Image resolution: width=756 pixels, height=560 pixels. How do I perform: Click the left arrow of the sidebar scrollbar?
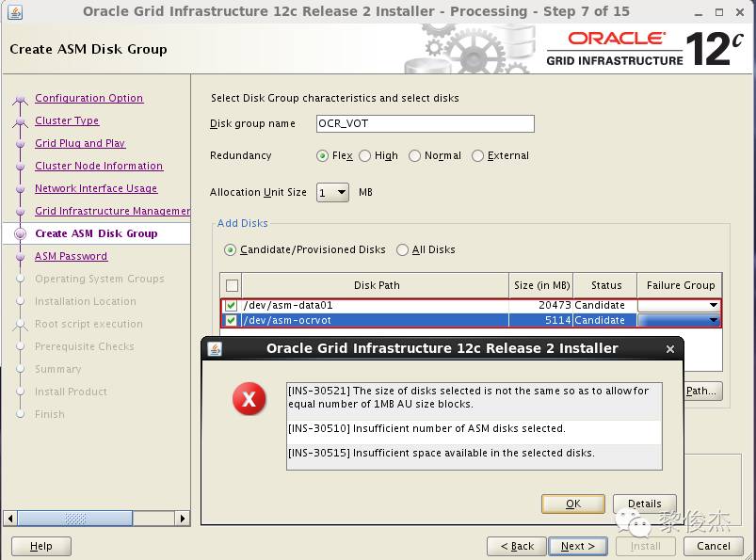click(x=10, y=519)
